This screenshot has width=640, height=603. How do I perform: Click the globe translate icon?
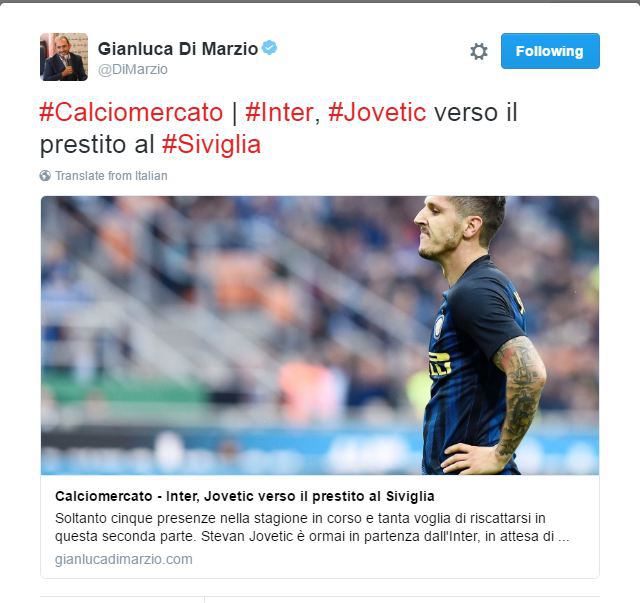(x=45, y=176)
